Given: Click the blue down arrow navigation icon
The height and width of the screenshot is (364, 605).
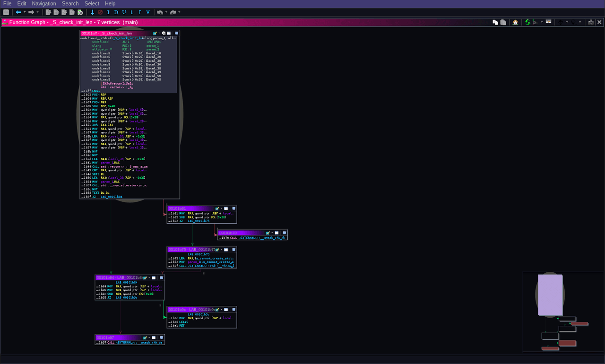Looking at the screenshot, I should point(92,12).
